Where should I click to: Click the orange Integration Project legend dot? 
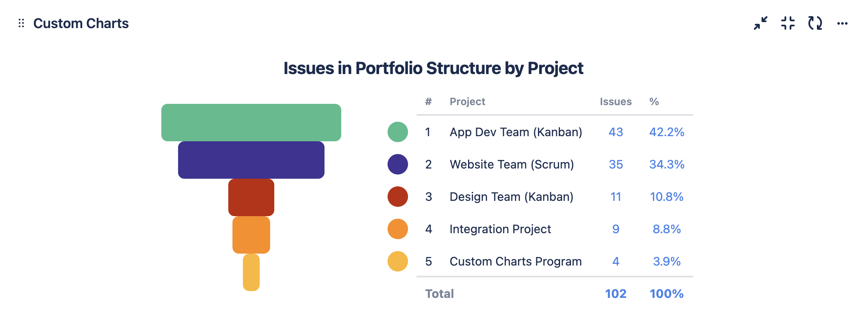[397, 229]
